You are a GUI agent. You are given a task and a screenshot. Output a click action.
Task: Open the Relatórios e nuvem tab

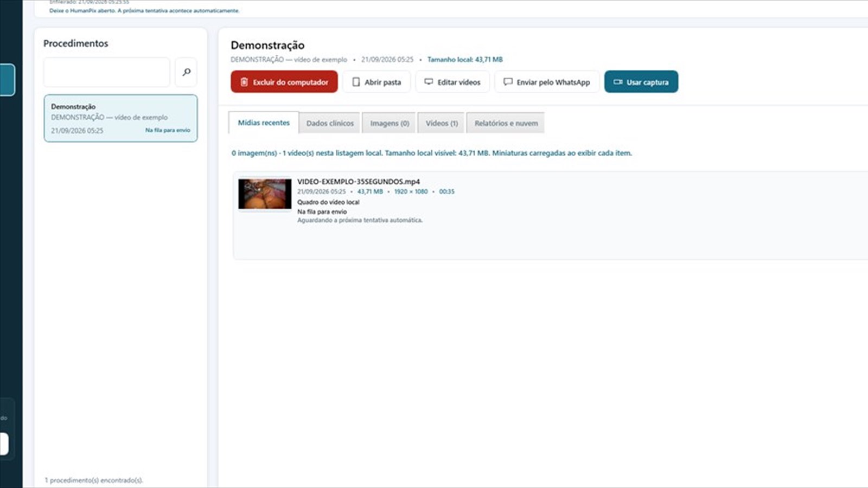(x=506, y=123)
